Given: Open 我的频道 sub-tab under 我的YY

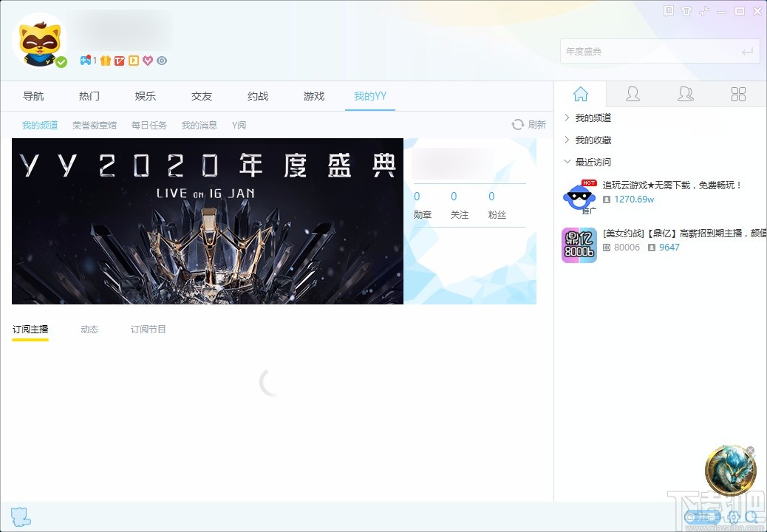Looking at the screenshot, I should click(x=40, y=125).
